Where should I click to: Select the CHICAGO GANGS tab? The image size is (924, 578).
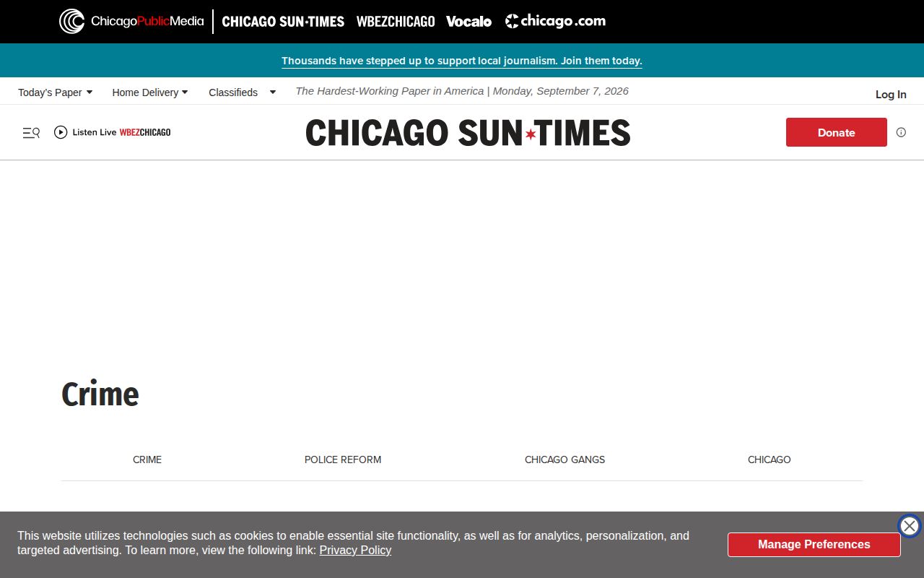(x=565, y=460)
